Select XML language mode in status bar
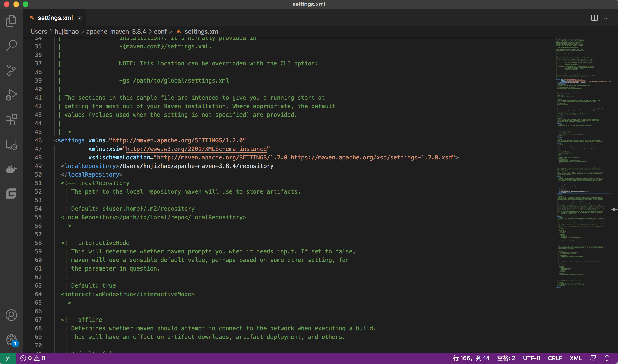Screen dimensions: 618x364 [576, 358]
